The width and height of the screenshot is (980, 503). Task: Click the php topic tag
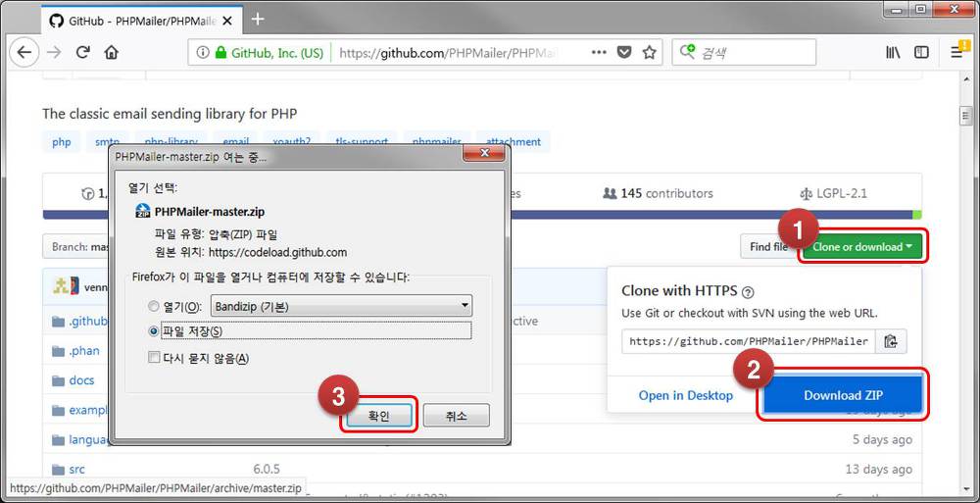pyautogui.click(x=61, y=142)
